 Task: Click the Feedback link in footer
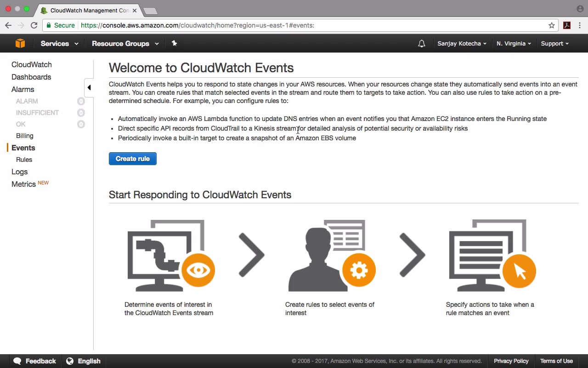(x=41, y=361)
